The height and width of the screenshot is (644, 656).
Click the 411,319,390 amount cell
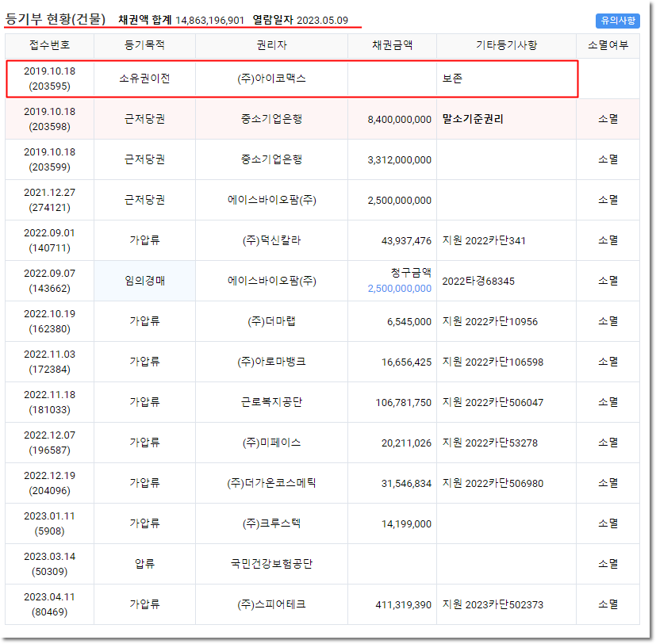tap(392, 604)
